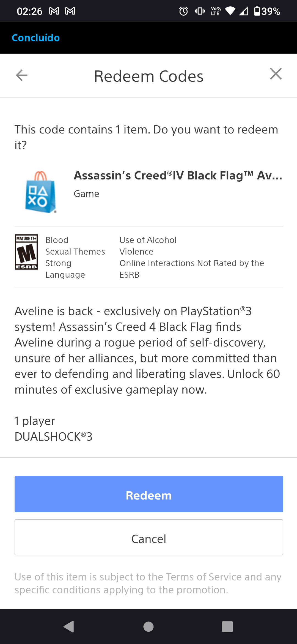Screen dimensions: 297x644
Task: Tap the back arrow beside Redeem Codes
Action: click(22, 75)
